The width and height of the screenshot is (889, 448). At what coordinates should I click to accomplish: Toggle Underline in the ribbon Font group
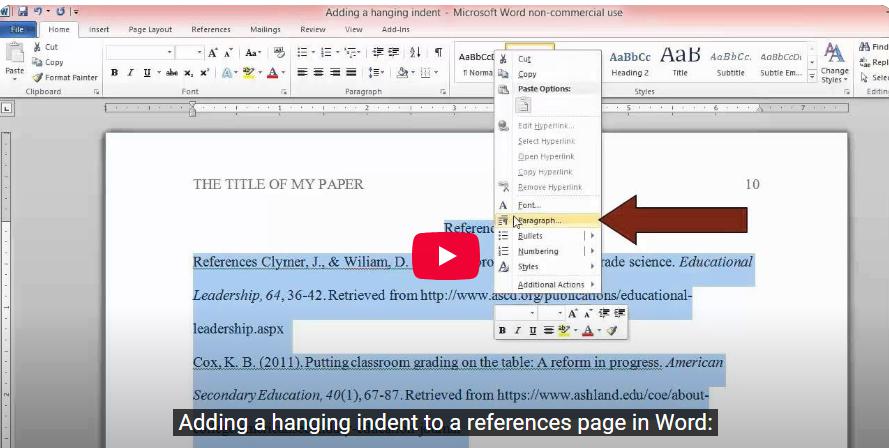pyautogui.click(x=147, y=73)
